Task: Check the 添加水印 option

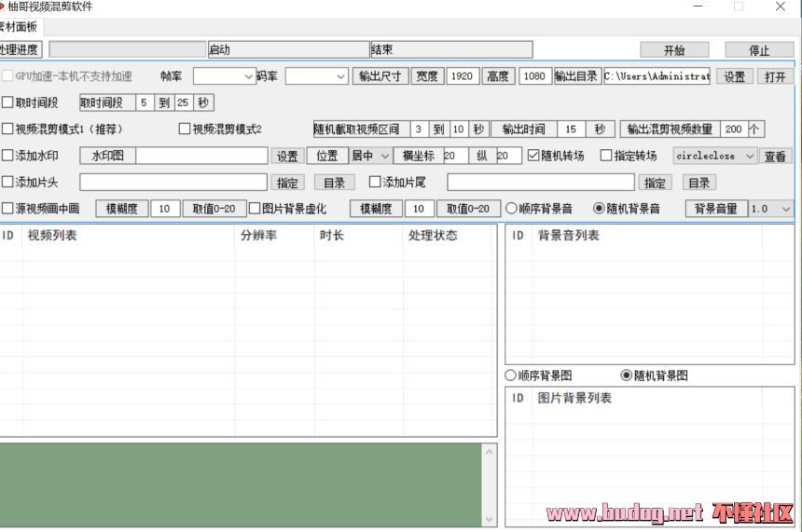Action: pyautogui.click(x=7, y=156)
